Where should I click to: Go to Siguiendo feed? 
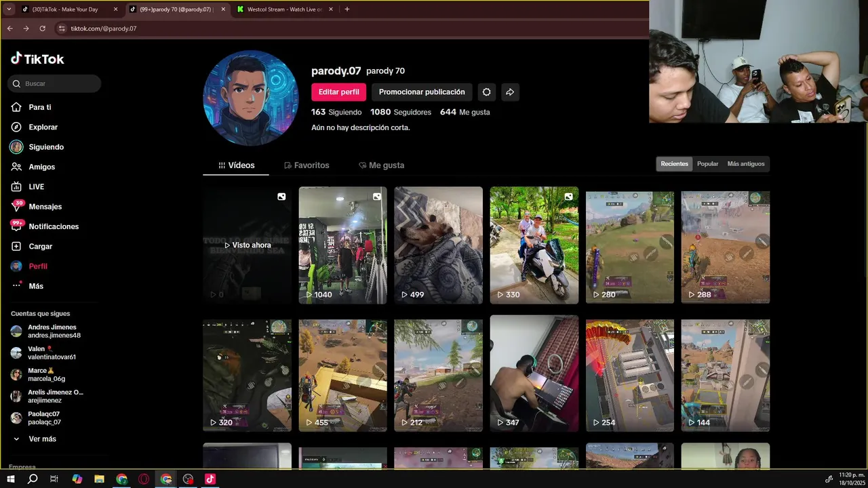click(x=37, y=147)
